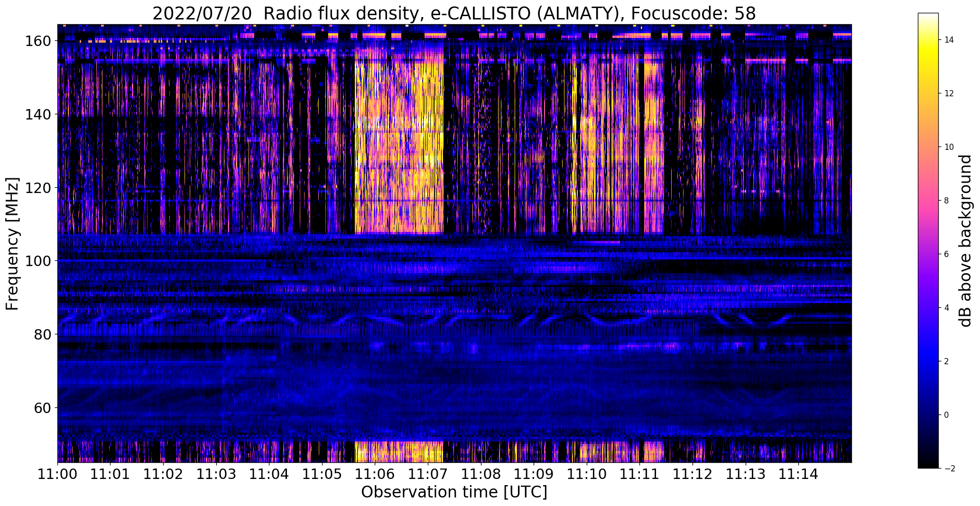The width and height of the screenshot is (980, 506).
Task: Click the 'Observation time [UTC]' axis label
Action: 454,492
